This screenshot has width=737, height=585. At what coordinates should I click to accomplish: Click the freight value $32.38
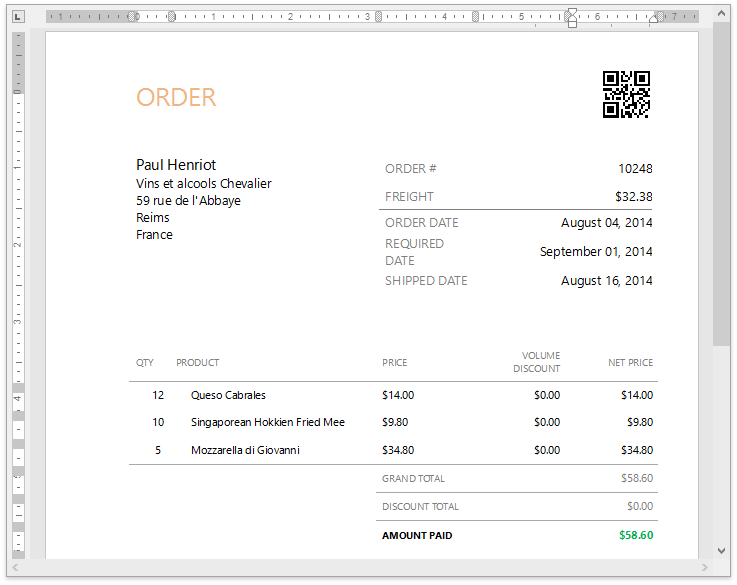point(633,197)
